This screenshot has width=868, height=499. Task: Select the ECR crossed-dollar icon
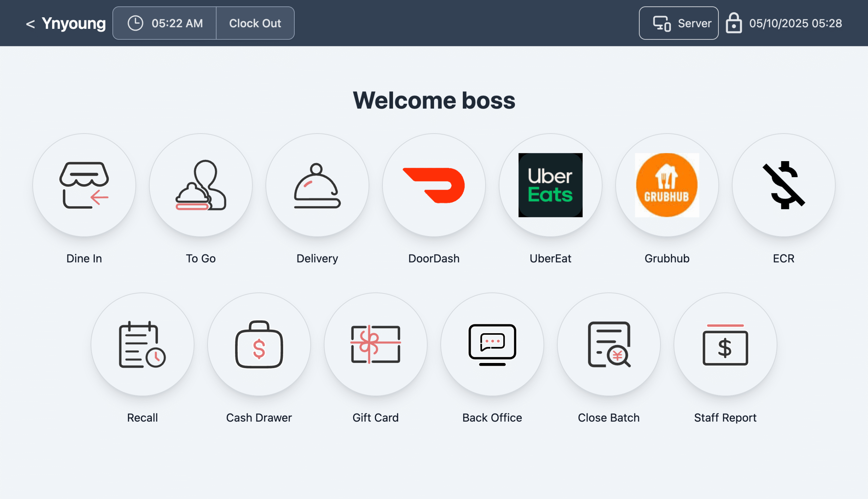(783, 185)
